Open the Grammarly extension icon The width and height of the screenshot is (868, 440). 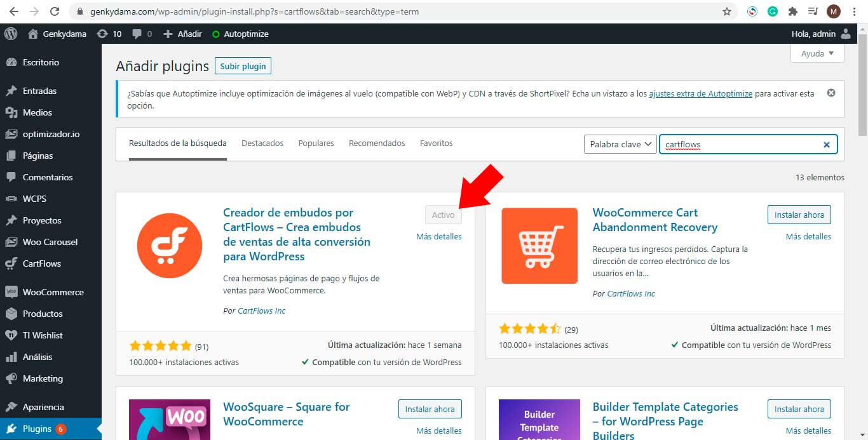click(x=773, y=11)
